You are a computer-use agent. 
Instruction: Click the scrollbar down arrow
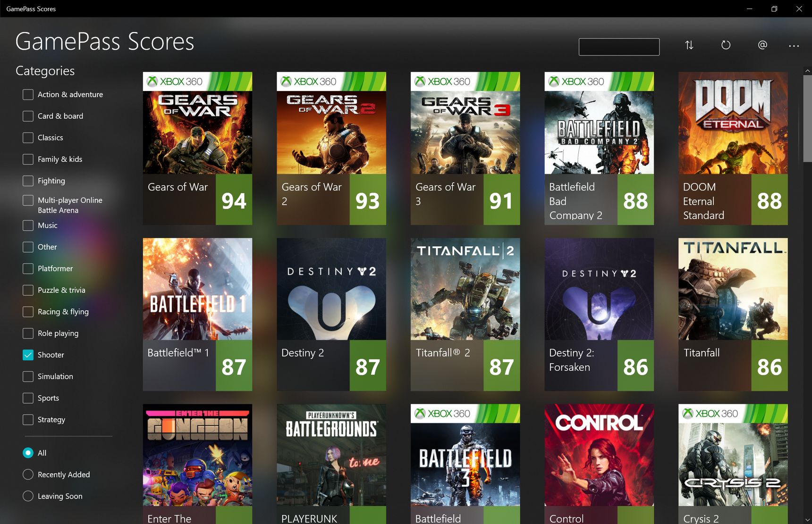[x=807, y=520]
